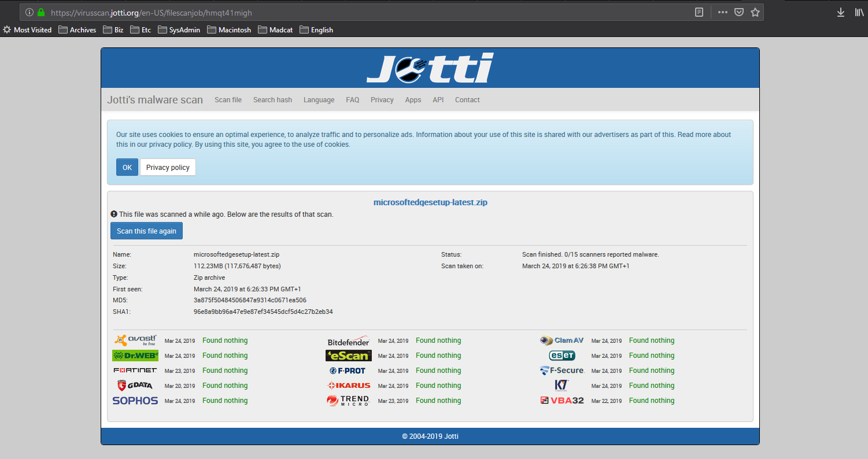
Task: Open the SysAdmin bookmarks folder
Action: pos(179,29)
